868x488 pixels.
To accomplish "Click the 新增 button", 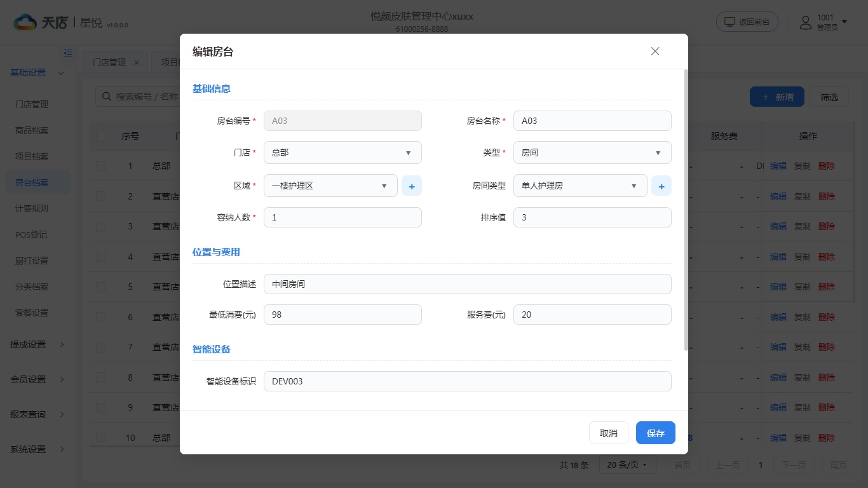I will coord(777,97).
